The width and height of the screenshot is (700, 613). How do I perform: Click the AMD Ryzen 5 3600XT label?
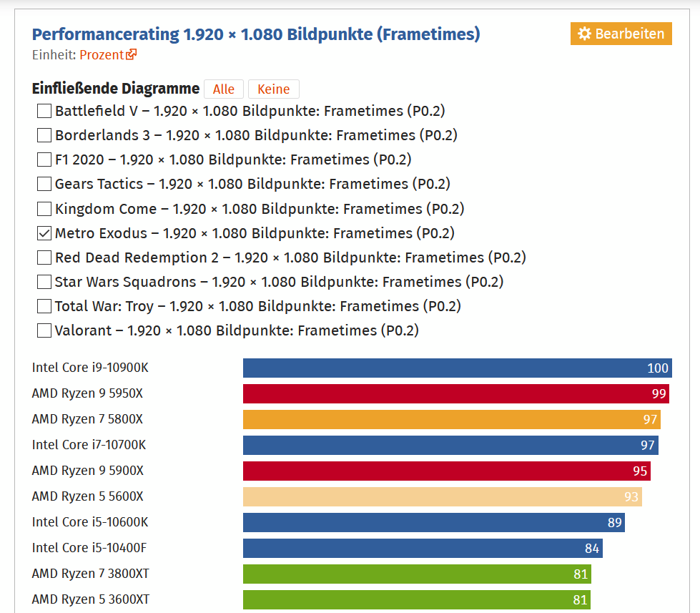(91, 599)
